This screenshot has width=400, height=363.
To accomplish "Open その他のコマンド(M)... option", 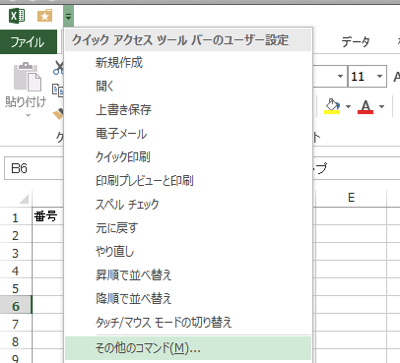I will point(188,348).
